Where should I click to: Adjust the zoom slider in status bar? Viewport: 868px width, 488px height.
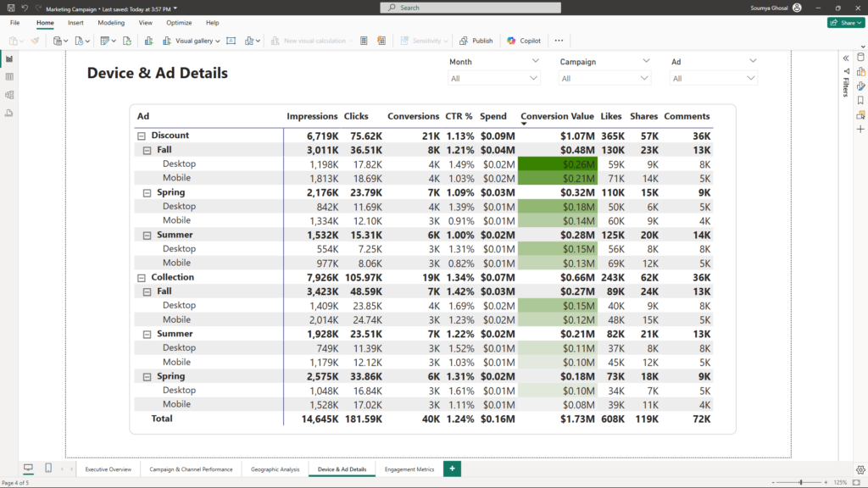click(800, 482)
